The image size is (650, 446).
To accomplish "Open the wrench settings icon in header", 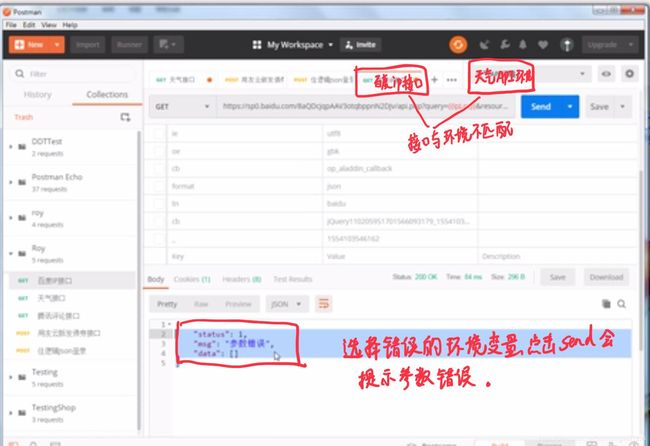I will (x=504, y=44).
